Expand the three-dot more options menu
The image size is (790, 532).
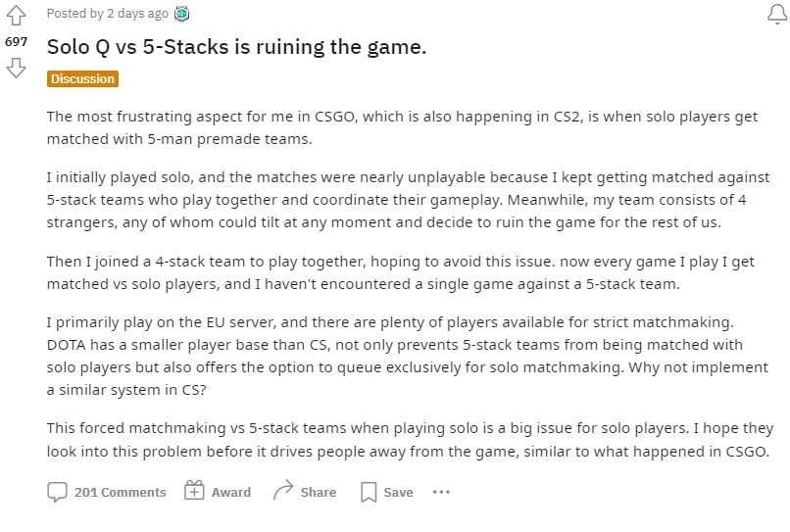click(x=441, y=492)
